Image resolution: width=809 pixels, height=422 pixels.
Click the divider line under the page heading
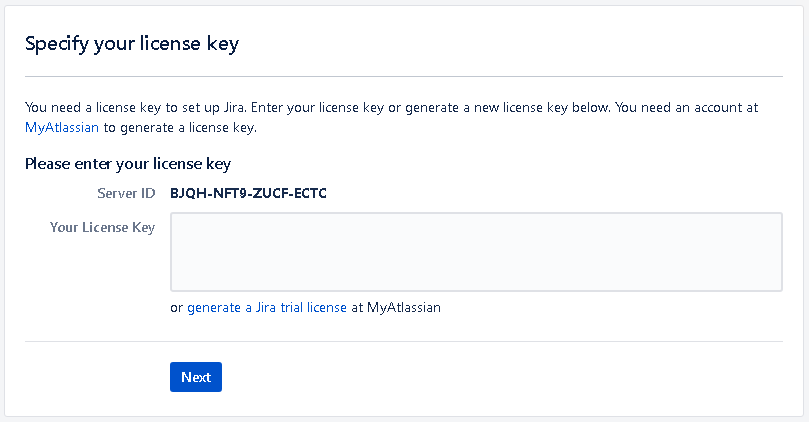point(404,76)
